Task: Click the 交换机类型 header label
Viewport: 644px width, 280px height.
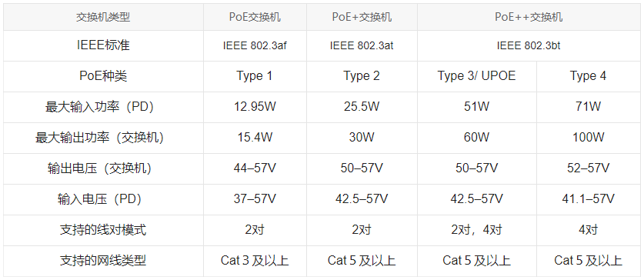Action: tap(103, 17)
